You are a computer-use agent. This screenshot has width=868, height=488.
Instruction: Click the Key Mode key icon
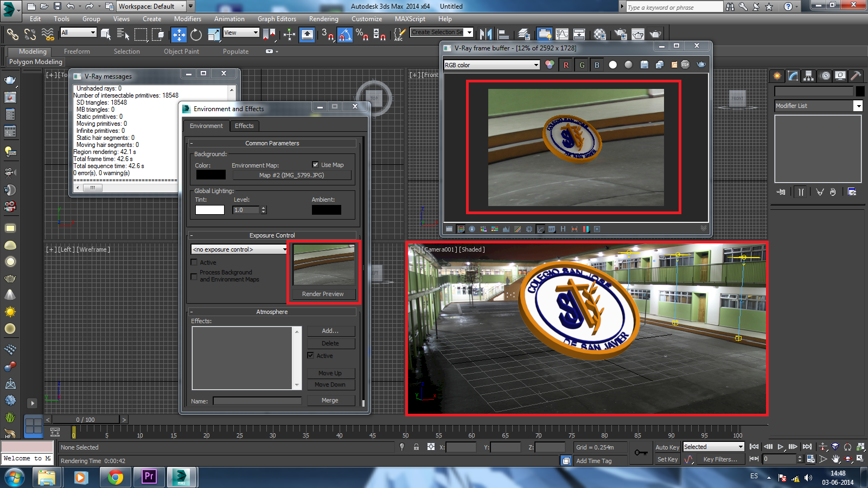[641, 453]
